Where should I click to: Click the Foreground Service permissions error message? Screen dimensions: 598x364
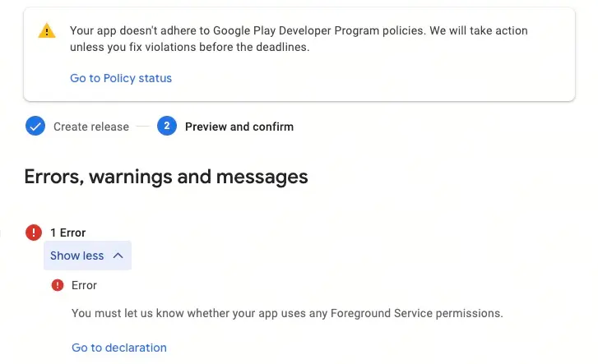coord(287,313)
